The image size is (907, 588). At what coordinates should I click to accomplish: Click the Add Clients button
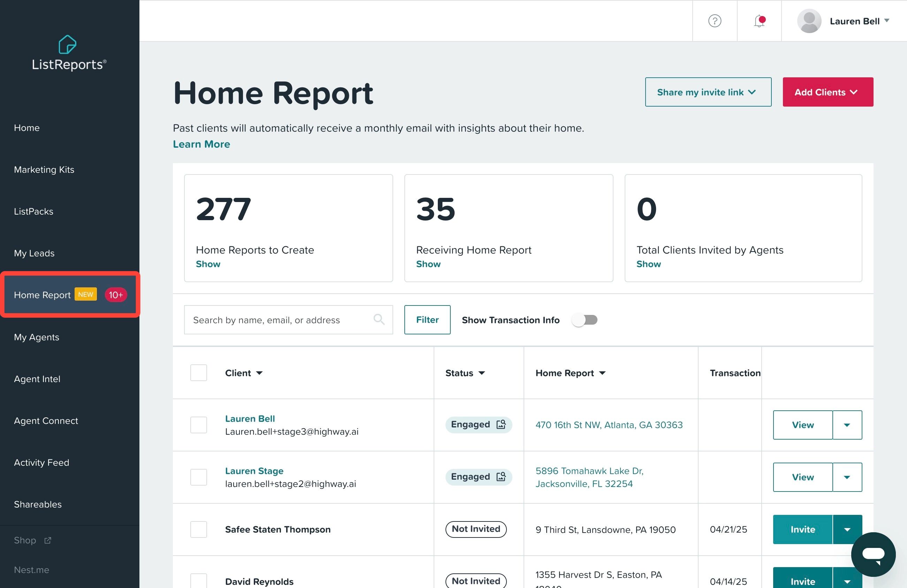[x=828, y=92]
